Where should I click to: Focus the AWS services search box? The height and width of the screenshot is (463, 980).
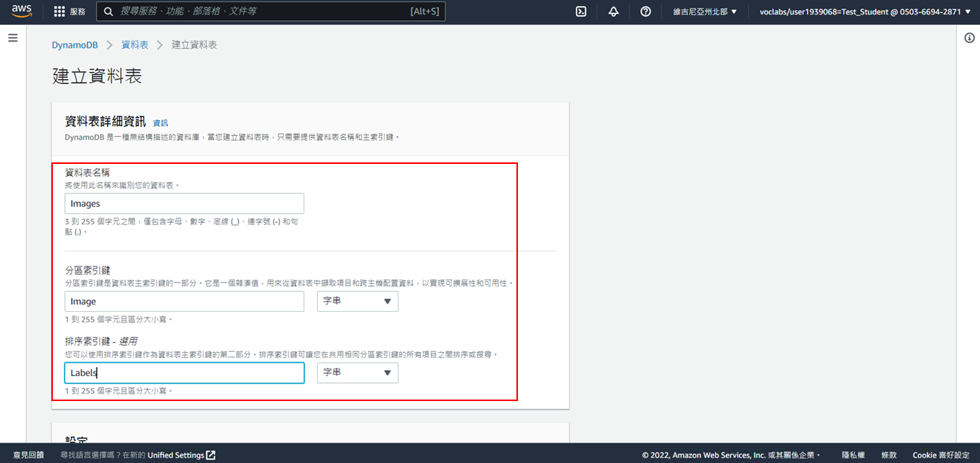pos(270,11)
